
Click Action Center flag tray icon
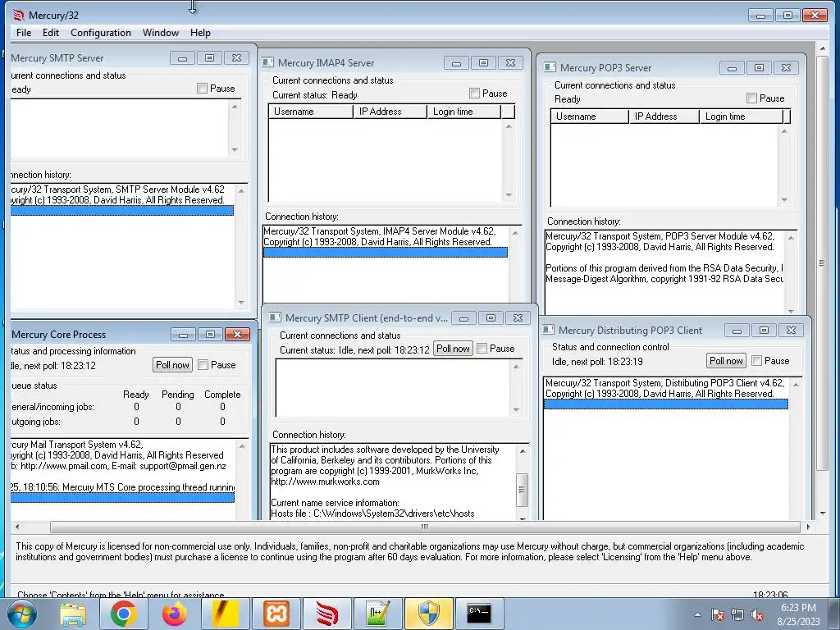[718, 614]
